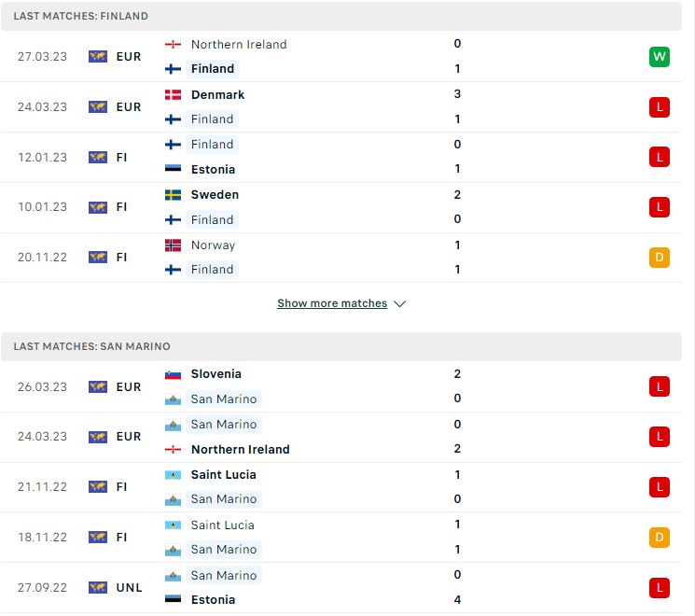Expand the Show more matches chevron
695x616 pixels.
coord(400,303)
